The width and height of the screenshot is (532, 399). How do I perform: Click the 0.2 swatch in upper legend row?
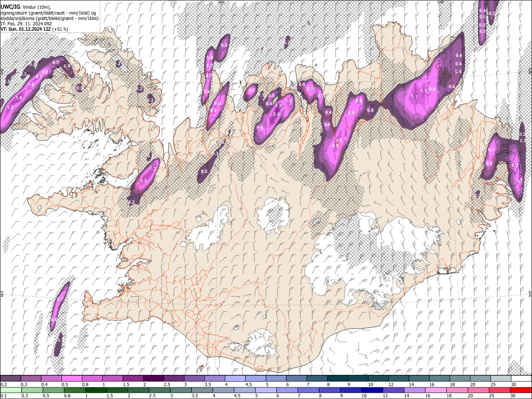10,379
